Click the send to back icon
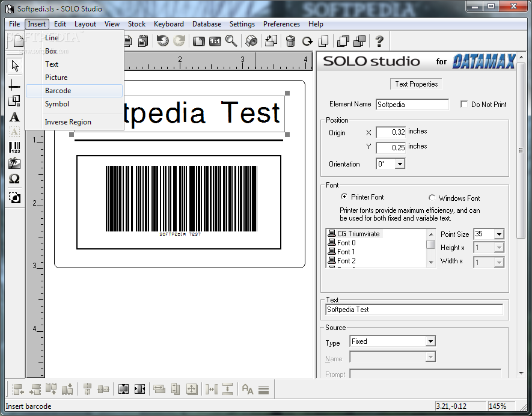Viewport: 532px width, 416px height. [x=359, y=41]
